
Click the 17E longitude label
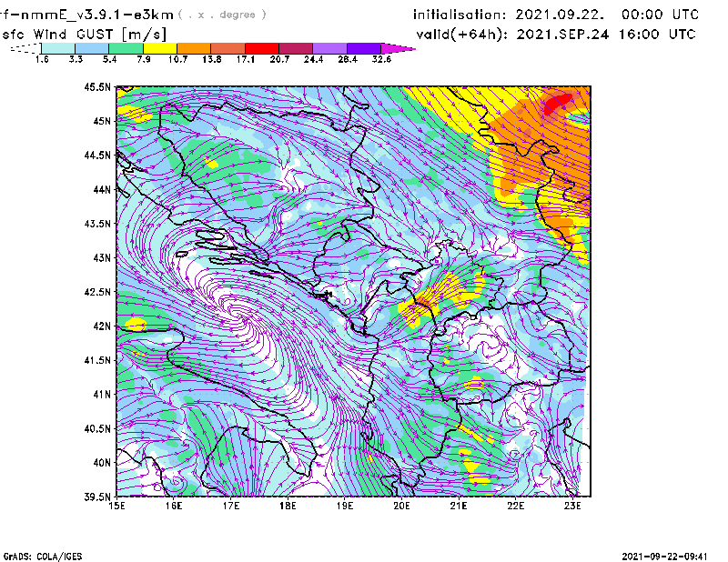(x=231, y=506)
